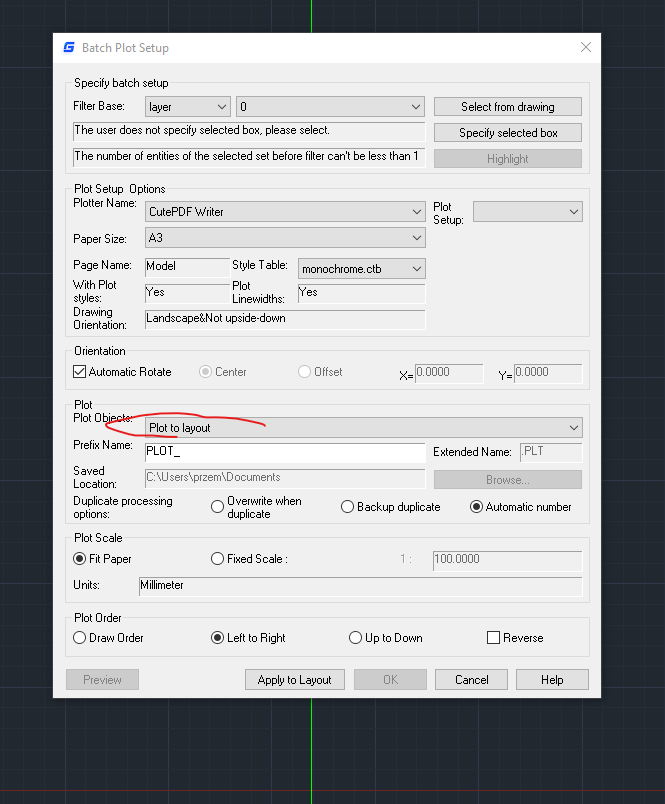Choose Draw Order plot order

[x=81, y=638]
